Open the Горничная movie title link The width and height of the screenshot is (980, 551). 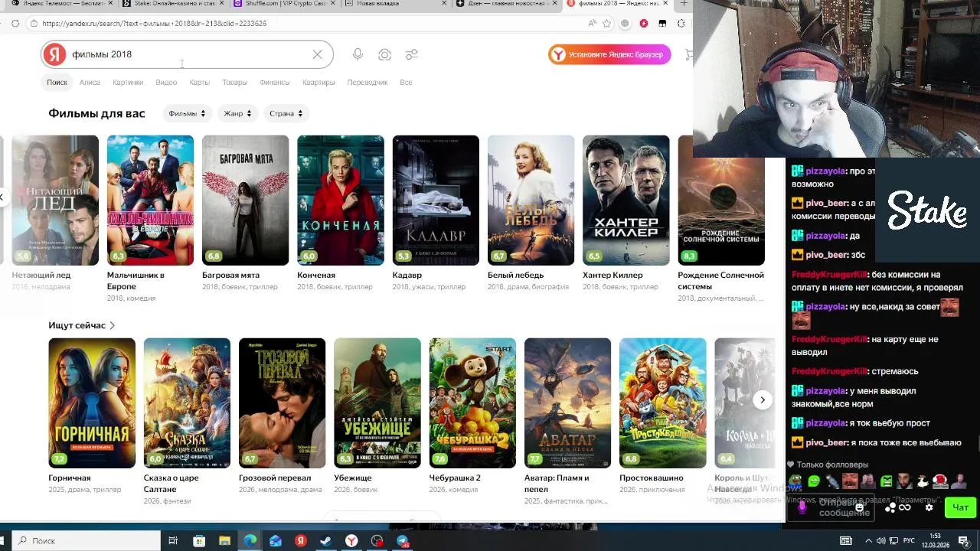(70, 478)
